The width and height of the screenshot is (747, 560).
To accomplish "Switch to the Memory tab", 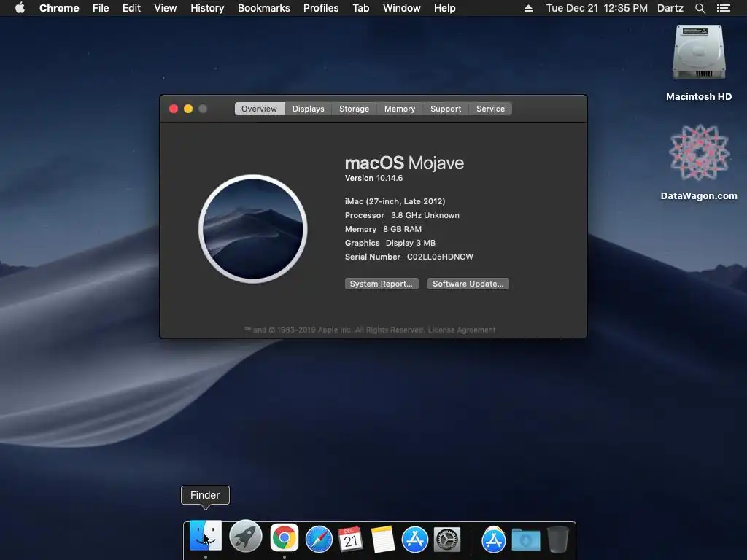I will (x=400, y=109).
